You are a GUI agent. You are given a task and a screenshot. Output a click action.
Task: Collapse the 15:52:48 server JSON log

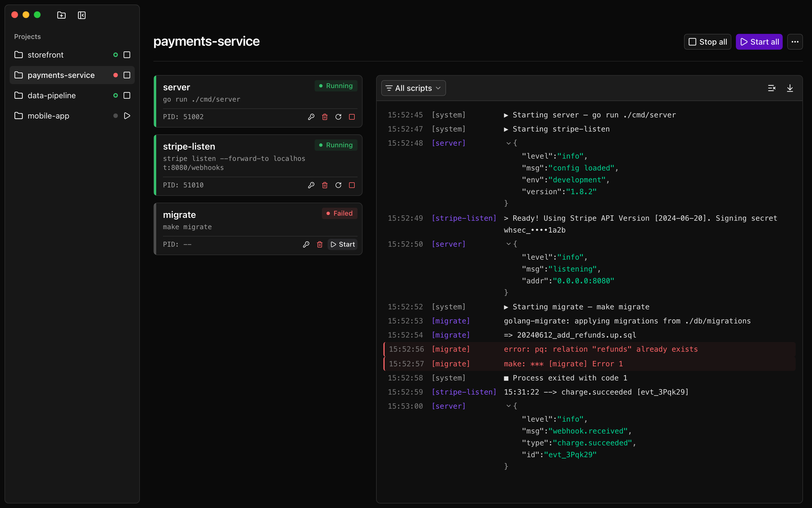click(509, 143)
